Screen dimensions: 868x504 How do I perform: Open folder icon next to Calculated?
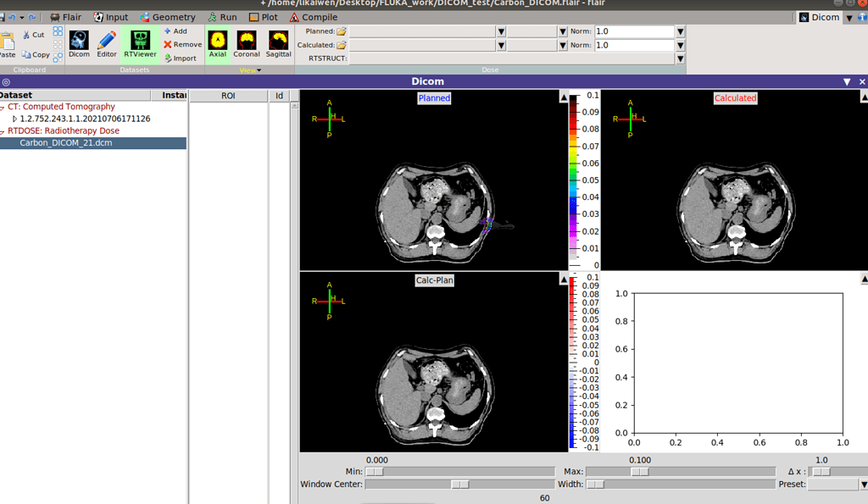pyautogui.click(x=342, y=45)
